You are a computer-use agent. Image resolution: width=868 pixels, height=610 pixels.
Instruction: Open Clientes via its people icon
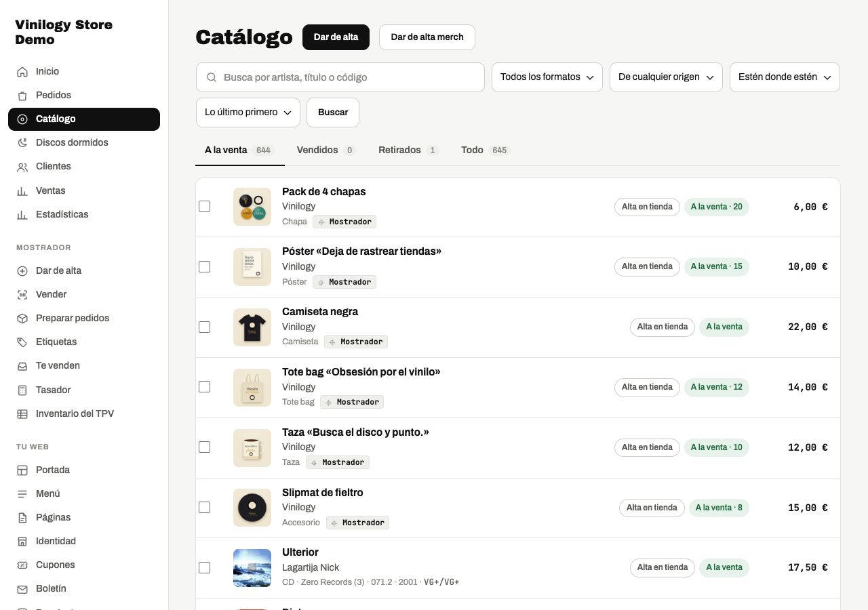click(x=22, y=167)
